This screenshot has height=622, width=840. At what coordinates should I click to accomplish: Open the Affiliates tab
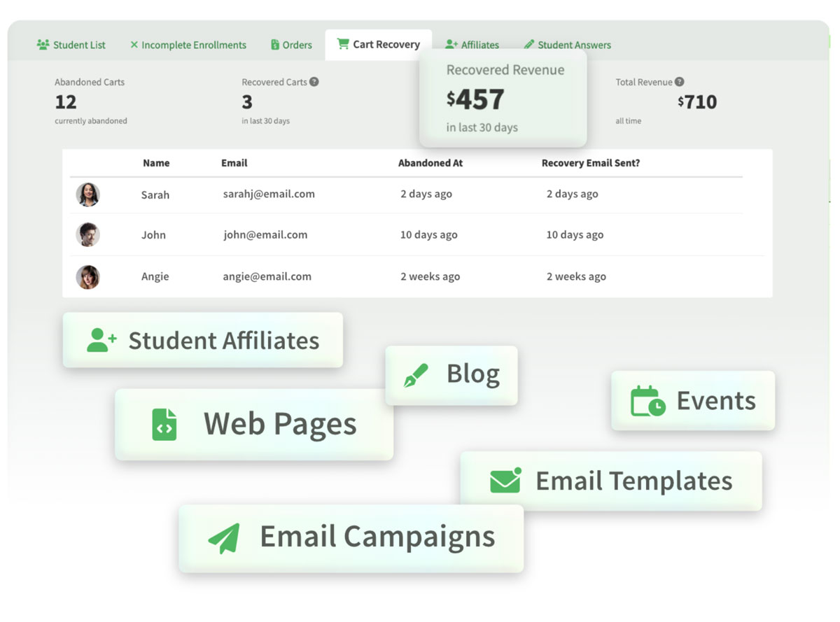click(x=472, y=45)
